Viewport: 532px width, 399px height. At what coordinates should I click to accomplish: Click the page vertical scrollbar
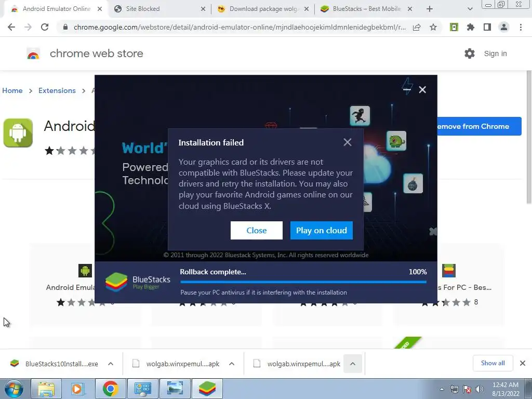click(x=529, y=137)
